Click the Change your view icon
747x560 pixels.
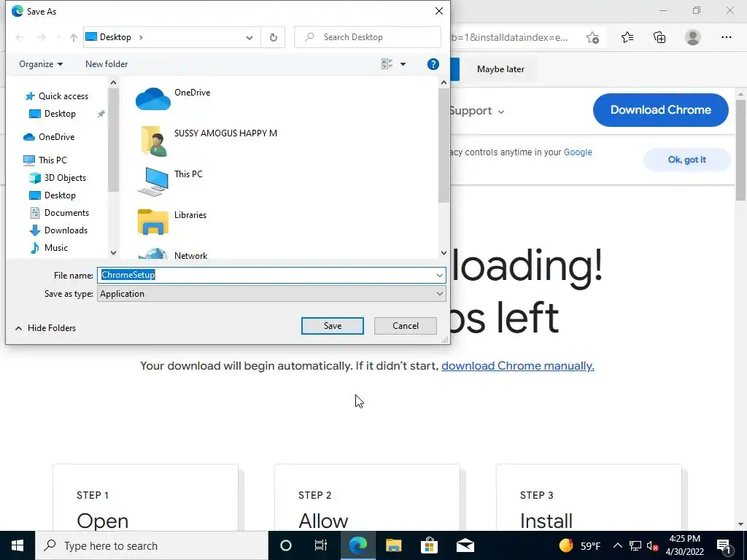[x=387, y=64]
